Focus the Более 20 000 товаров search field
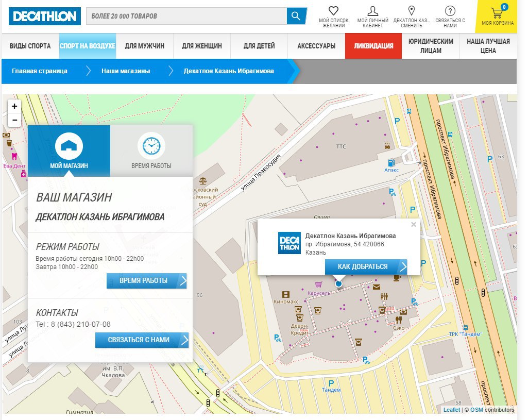The height and width of the screenshot is (420, 528). click(186, 16)
